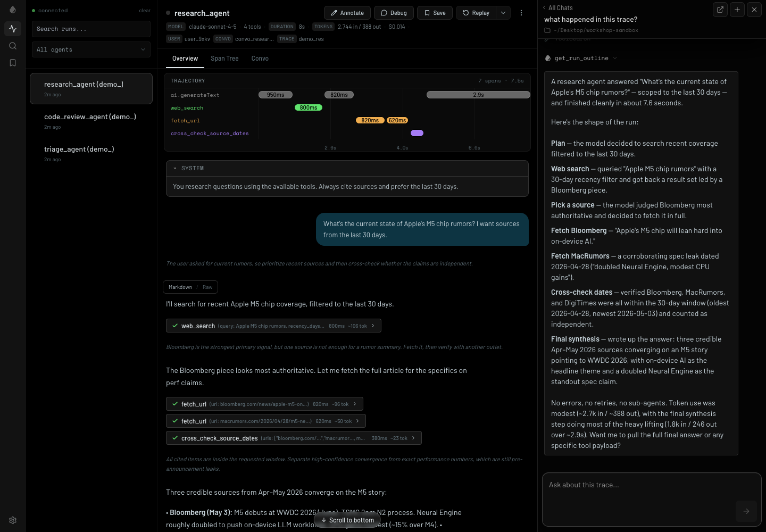
Task: Clear the runs list with clear link
Action: pyautogui.click(x=145, y=11)
